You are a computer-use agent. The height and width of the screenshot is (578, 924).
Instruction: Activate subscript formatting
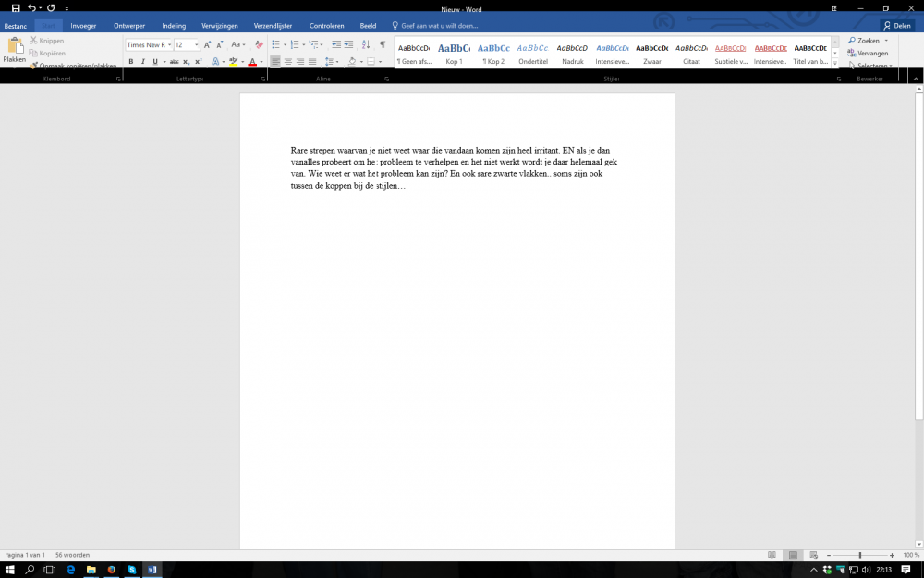(185, 61)
